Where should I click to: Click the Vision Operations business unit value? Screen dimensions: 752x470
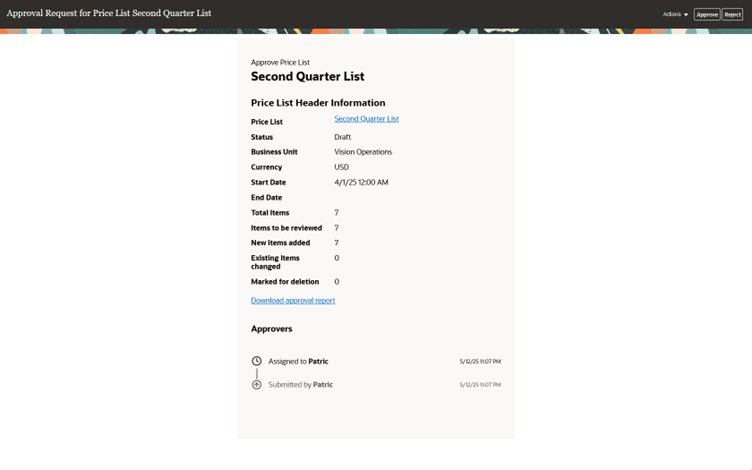point(363,152)
